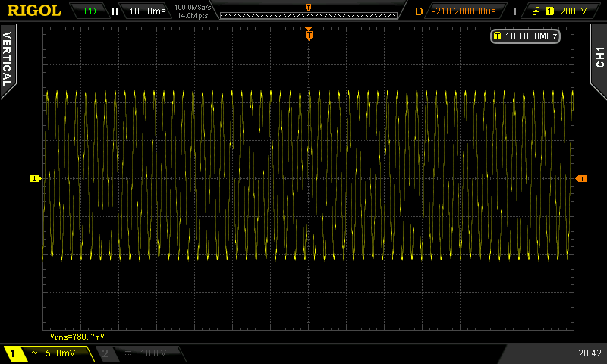Click the orange T marker in memory bar
Image resolution: width=607 pixels, height=364 pixels.
308,8
